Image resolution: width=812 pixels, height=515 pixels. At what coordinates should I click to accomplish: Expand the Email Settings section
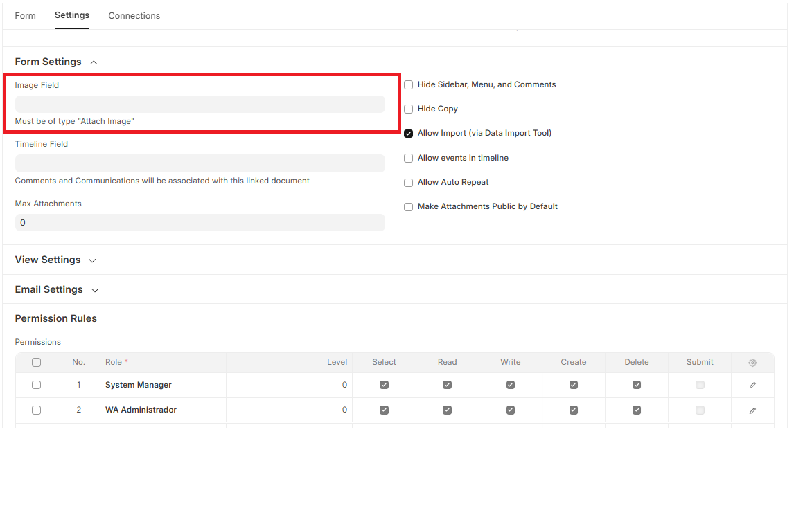(94, 289)
